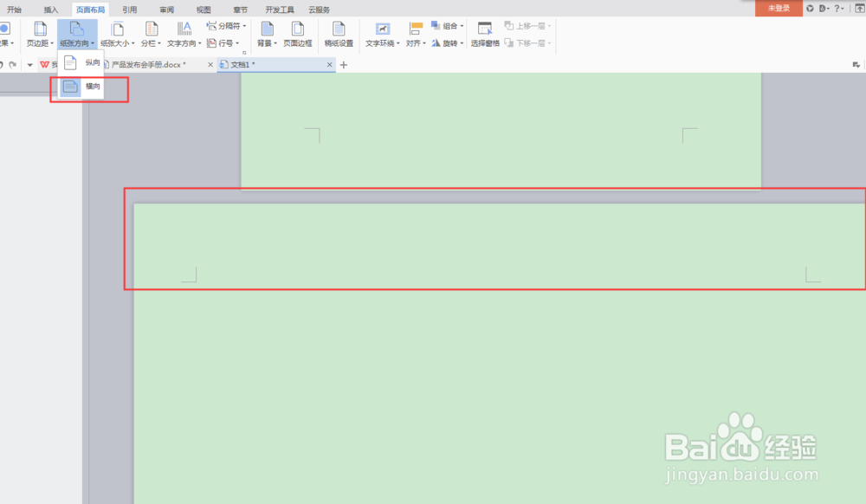Choose 横向 landscape orientation
This screenshot has height=504, width=866.
[81, 86]
